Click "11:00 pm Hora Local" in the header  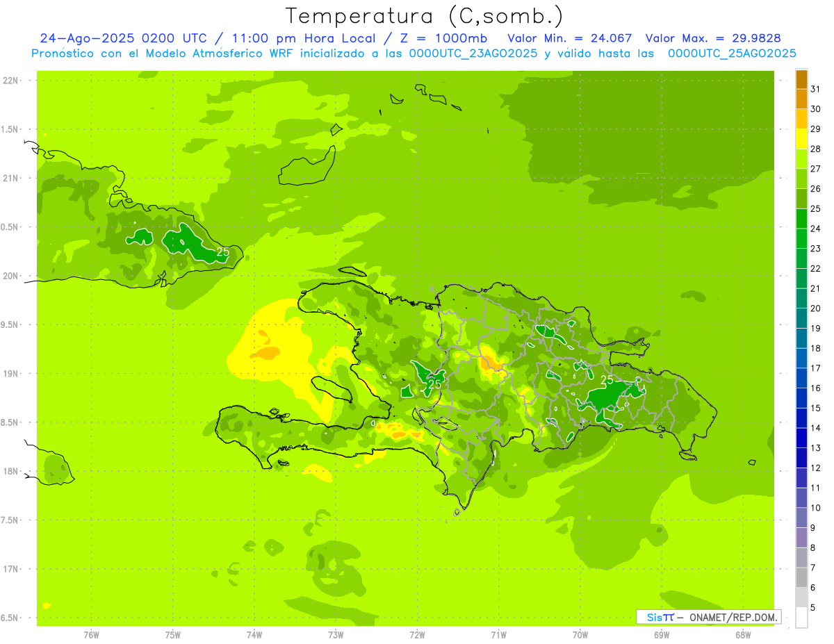(x=303, y=38)
